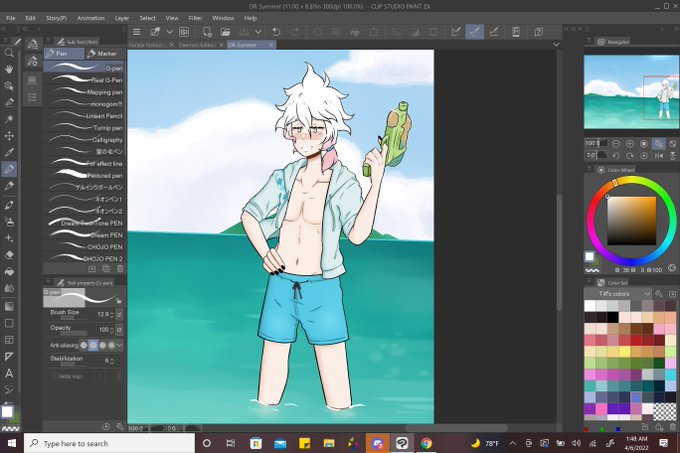Viewport: 680px width, 453px height.
Task: Select the Zoom magnifier tool
Action: (9, 53)
